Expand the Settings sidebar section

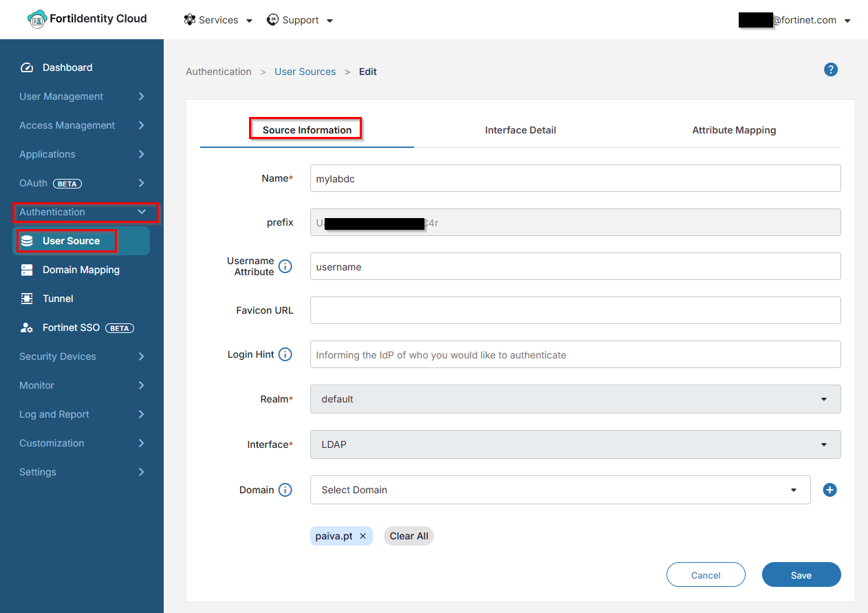(x=82, y=472)
